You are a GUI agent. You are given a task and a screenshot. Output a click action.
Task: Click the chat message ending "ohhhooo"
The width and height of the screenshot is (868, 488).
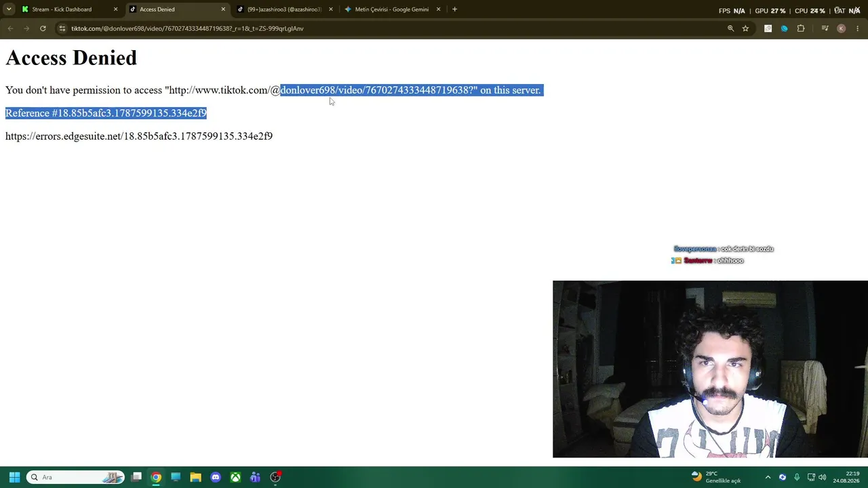(x=707, y=261)
